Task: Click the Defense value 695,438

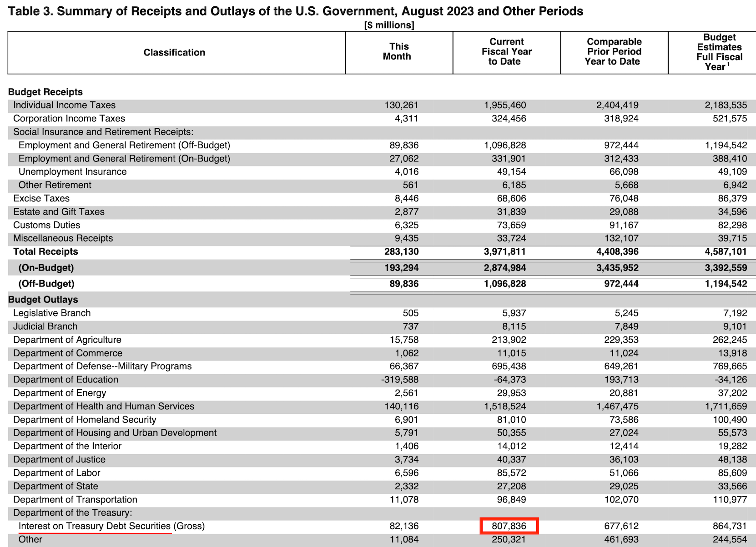Action: [509, 366]
